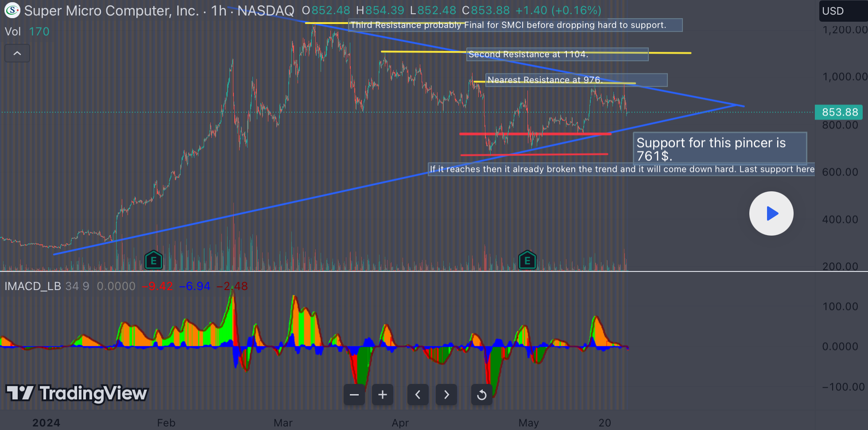Collapse the indicator legend with chevron button

[17, 54]
